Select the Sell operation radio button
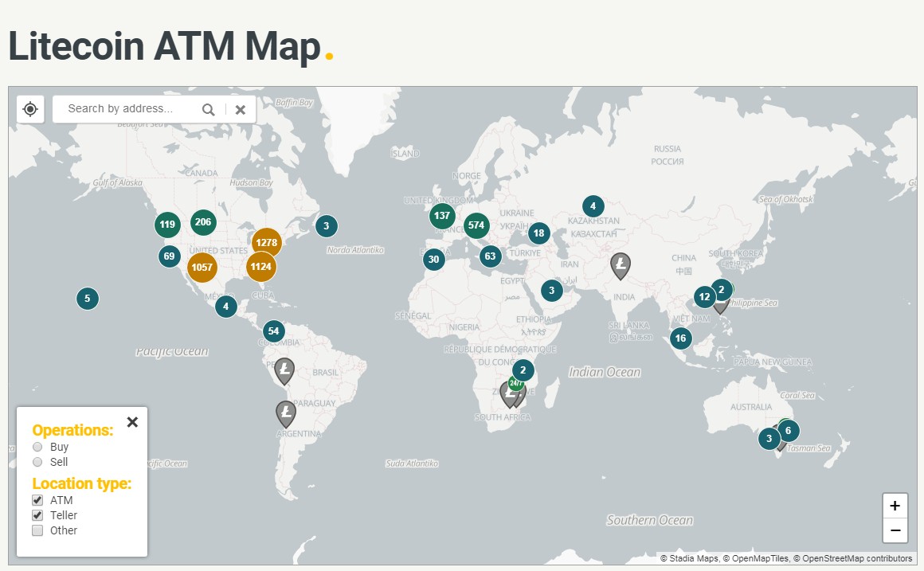The height and width of the screenshot is (571, 924). pyautogui.click(x=37, y=462)
